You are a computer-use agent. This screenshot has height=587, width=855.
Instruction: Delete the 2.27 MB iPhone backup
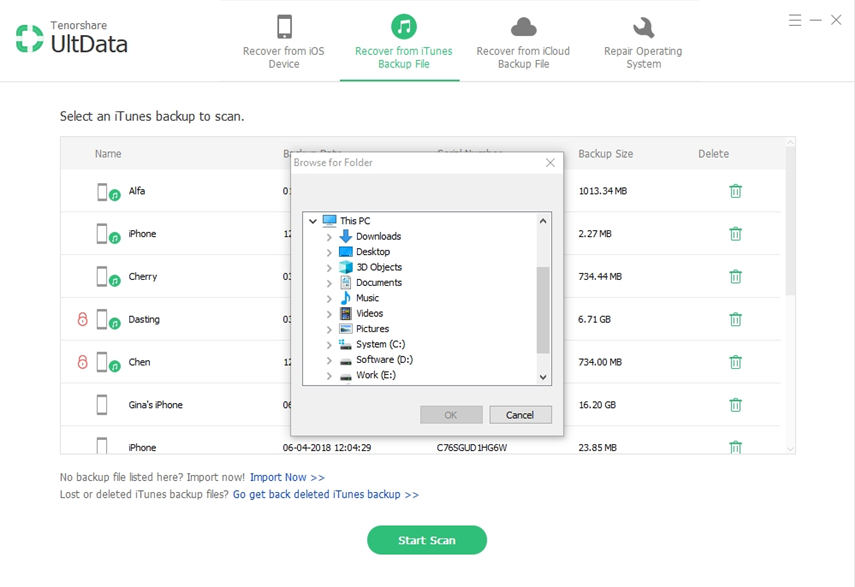(x=735, y=234)
